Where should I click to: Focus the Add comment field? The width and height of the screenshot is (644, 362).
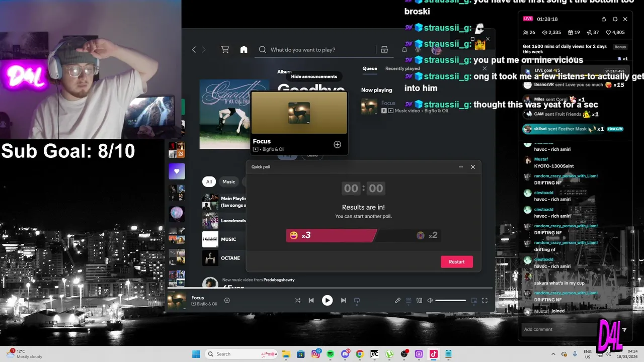click(x=558, y=329)
